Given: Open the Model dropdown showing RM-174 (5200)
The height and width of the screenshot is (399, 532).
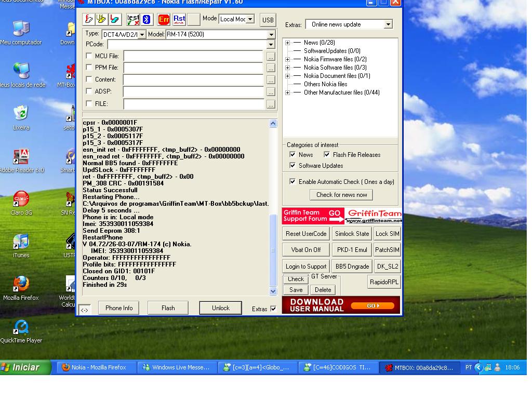Looking at the screenshot, I should click(x=271, y=35).
